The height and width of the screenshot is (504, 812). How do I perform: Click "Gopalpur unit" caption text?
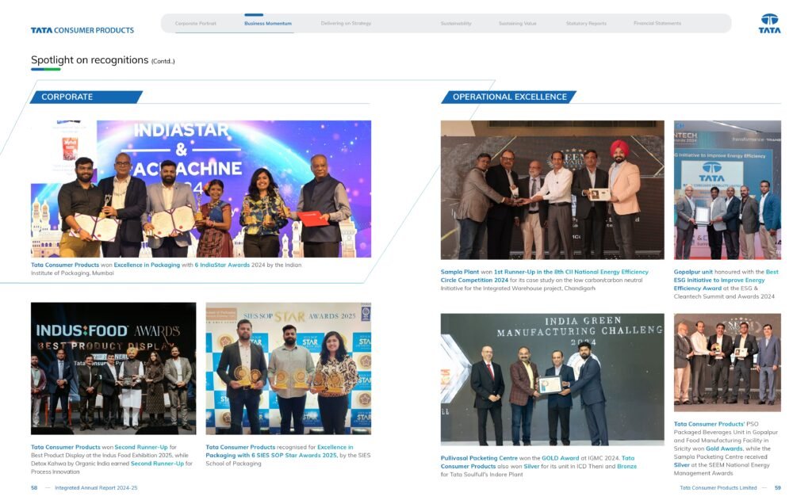[x=693, y=272]
